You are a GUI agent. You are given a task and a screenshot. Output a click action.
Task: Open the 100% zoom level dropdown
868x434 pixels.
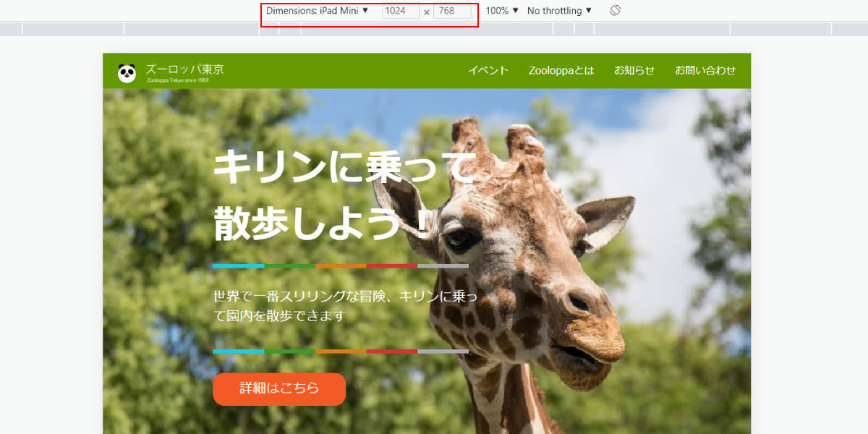502,11
